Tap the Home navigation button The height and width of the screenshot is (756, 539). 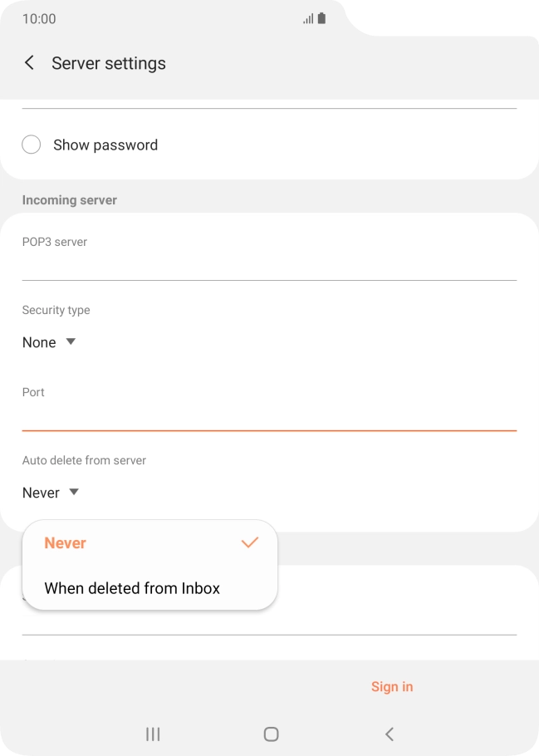(269, 734)
